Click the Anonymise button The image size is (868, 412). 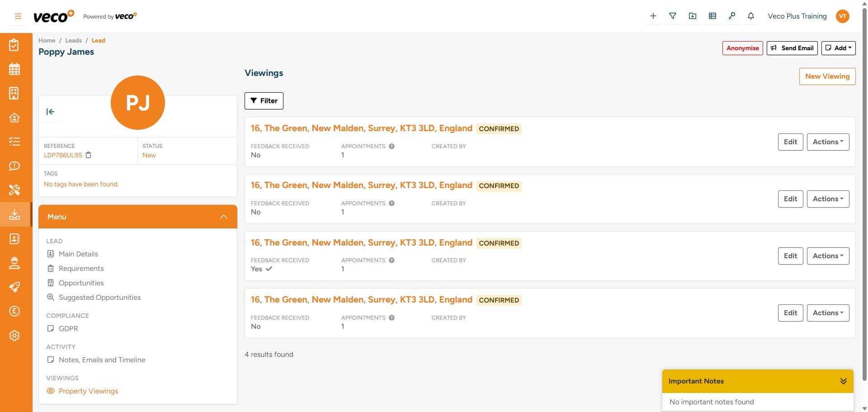pos(742,48)
